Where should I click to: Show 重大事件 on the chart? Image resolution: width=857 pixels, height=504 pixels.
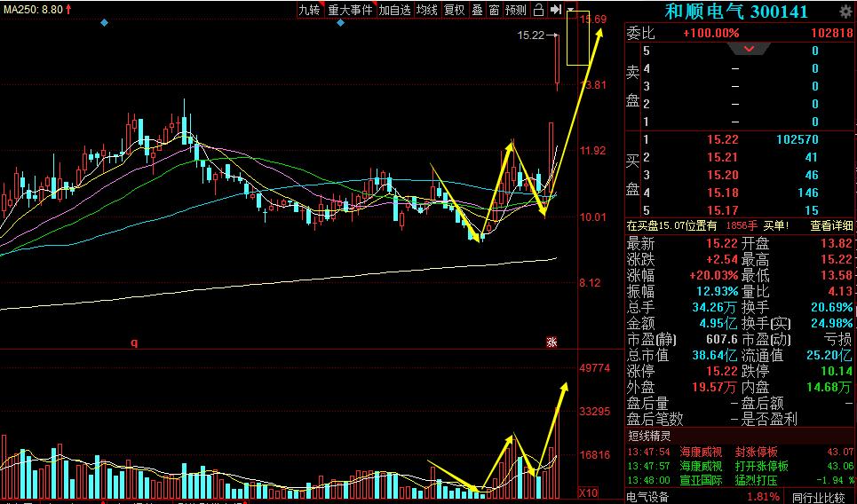(x=350, y=10)
